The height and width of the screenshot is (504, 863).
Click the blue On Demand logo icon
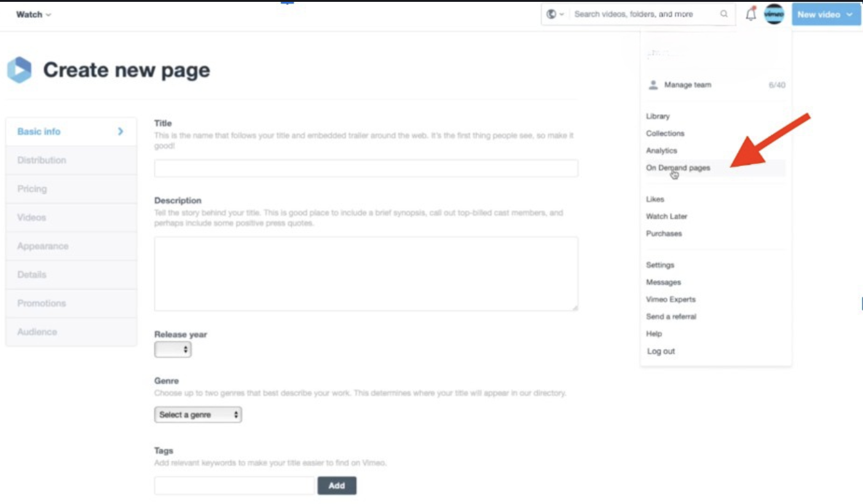pyautogui.click(x=19, y=70)
